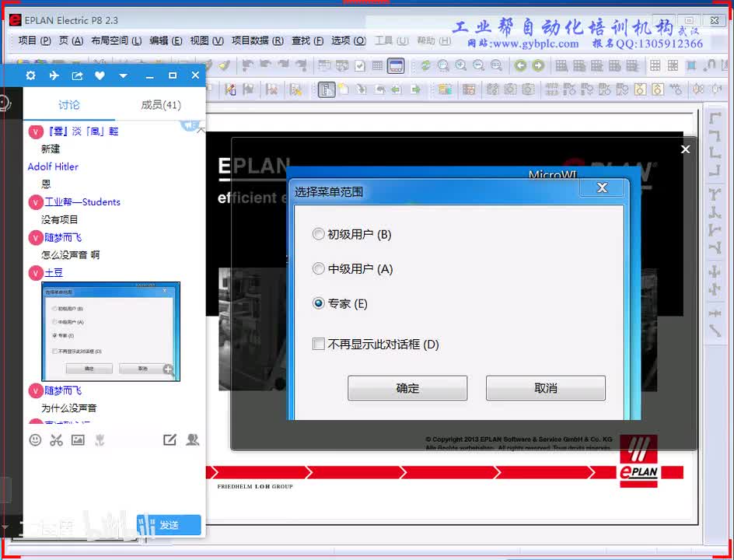Image resolution: width=734 pixels, height=560 pixels.
Task: Toggle the highlighted page navigator icon
Action: point(327,89)
